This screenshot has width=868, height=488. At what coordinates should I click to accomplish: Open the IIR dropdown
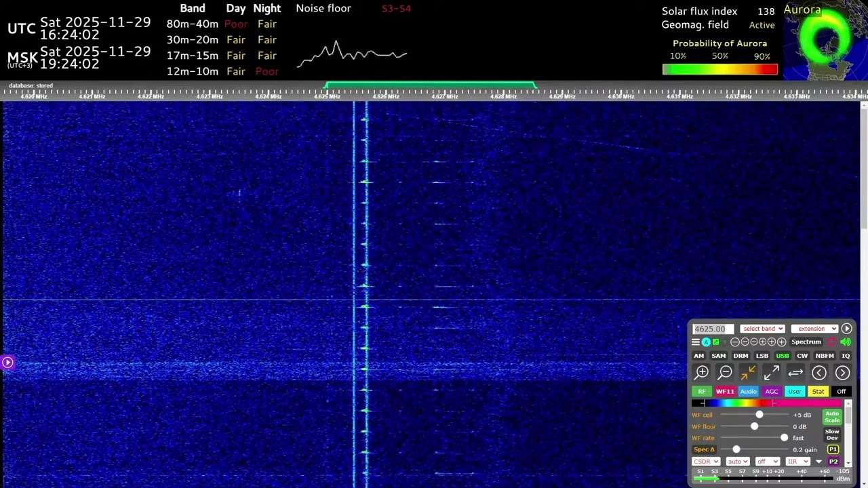798,462
